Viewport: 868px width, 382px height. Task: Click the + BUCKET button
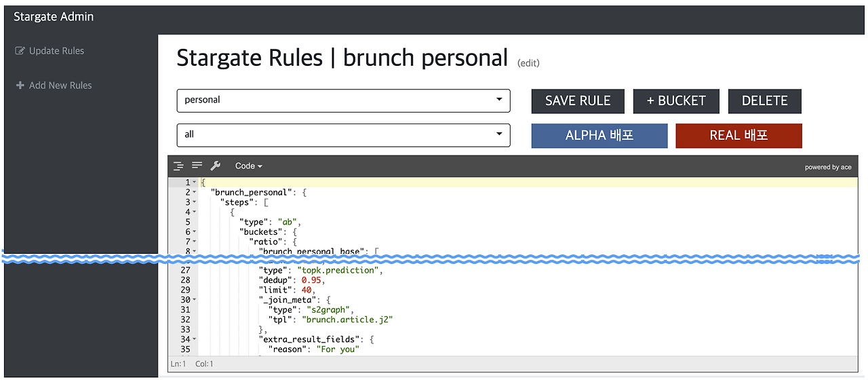[676, 101]
